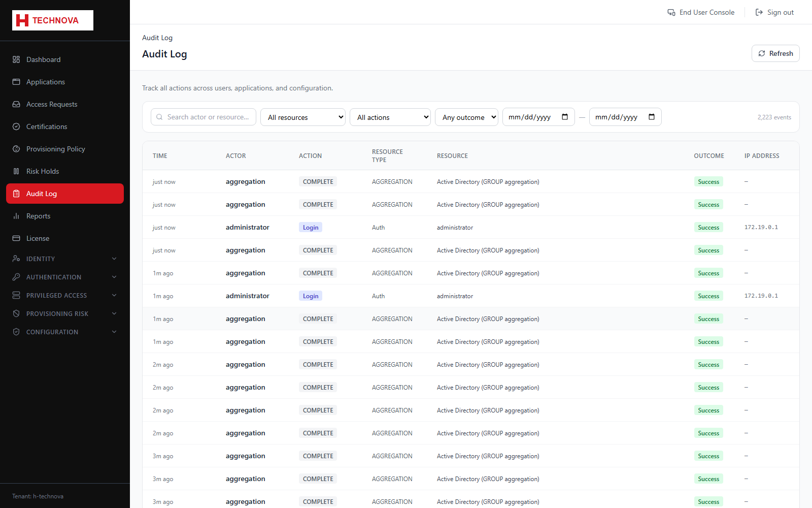Click the Dashboard grid icon
Image resolution: width=812 pixels, height=508 pixels.
[x=16, y=59]
